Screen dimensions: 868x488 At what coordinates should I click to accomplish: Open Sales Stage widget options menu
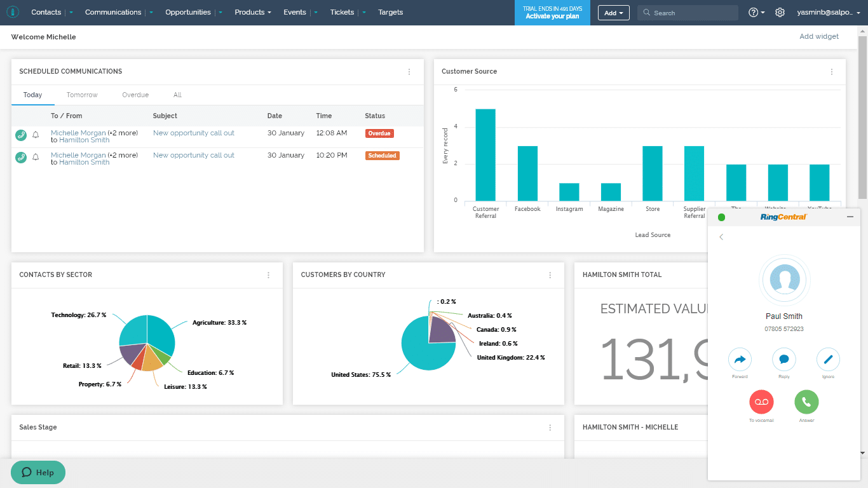click(550, 428)
